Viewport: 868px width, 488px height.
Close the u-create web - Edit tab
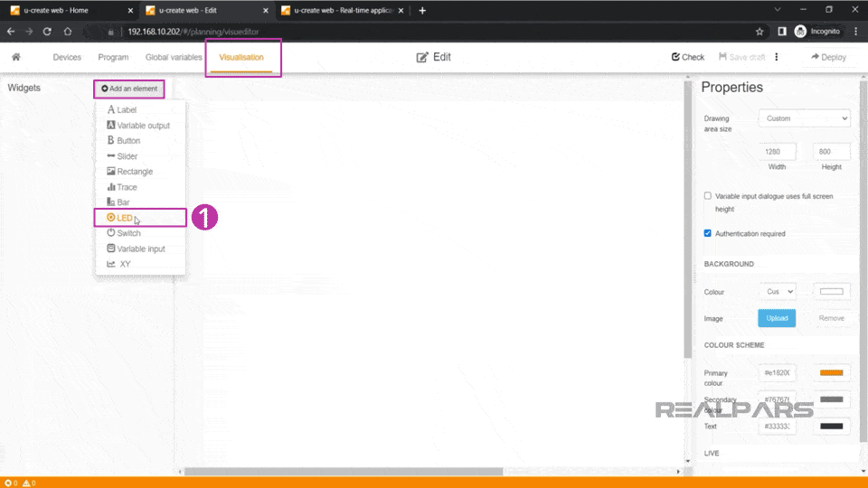(265, 11)
